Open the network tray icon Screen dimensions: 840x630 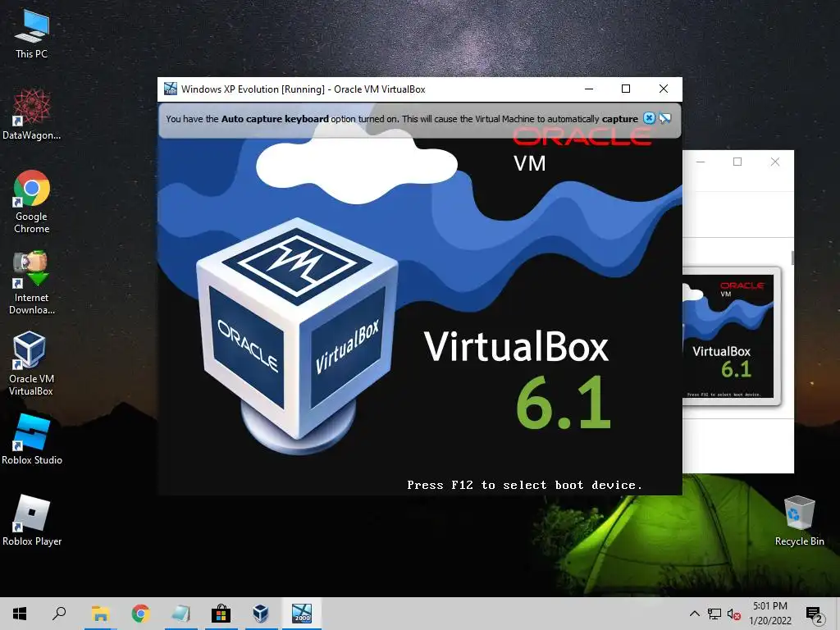[714, 614]
